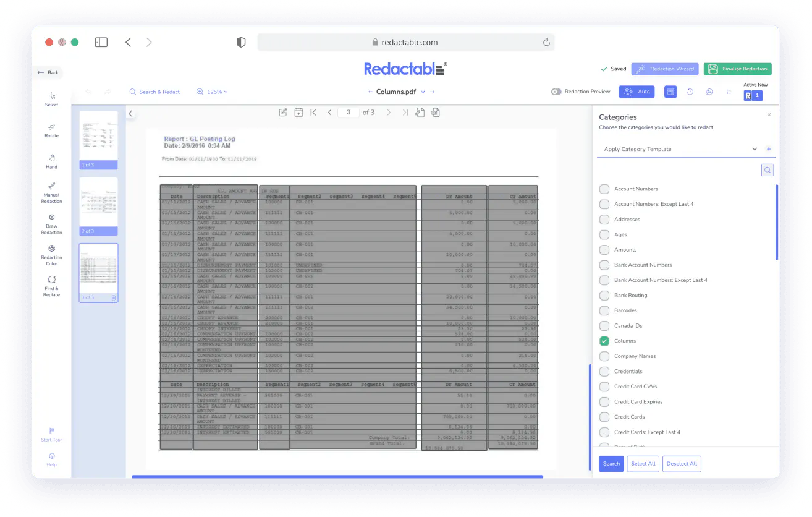Click the rotate page document icon
812x517 pixels.
click(x=420, y=113)
